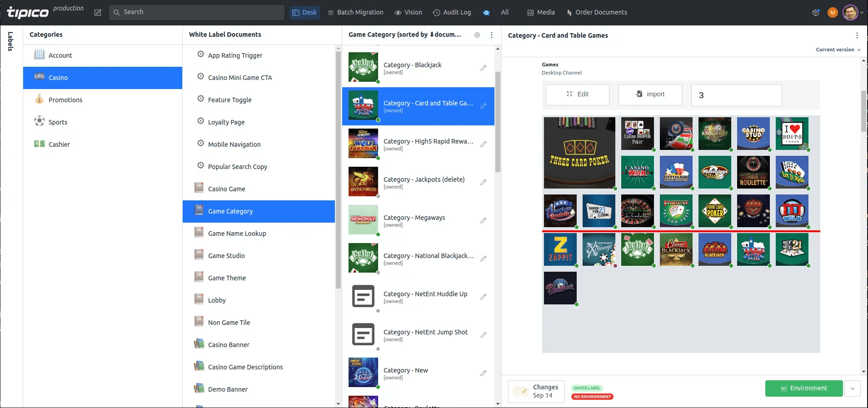Click the notifications icon near the avatar

tap(816, 13)
